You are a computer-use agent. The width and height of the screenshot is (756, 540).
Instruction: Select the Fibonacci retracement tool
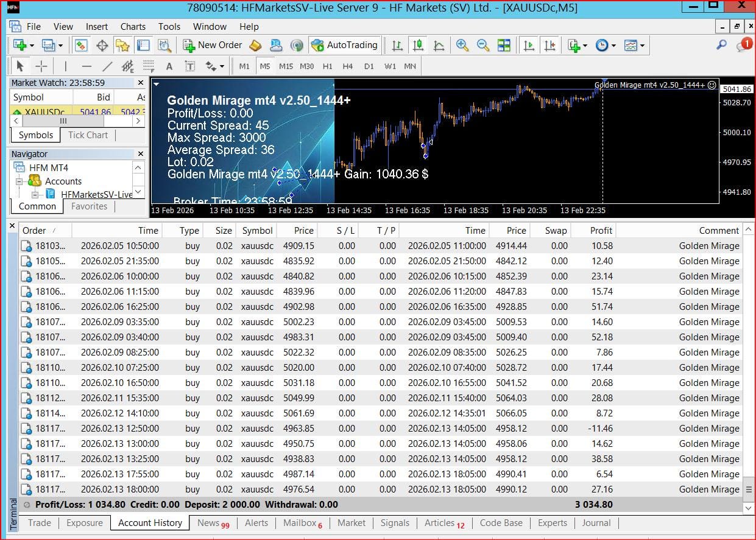[x=149, y=66]
